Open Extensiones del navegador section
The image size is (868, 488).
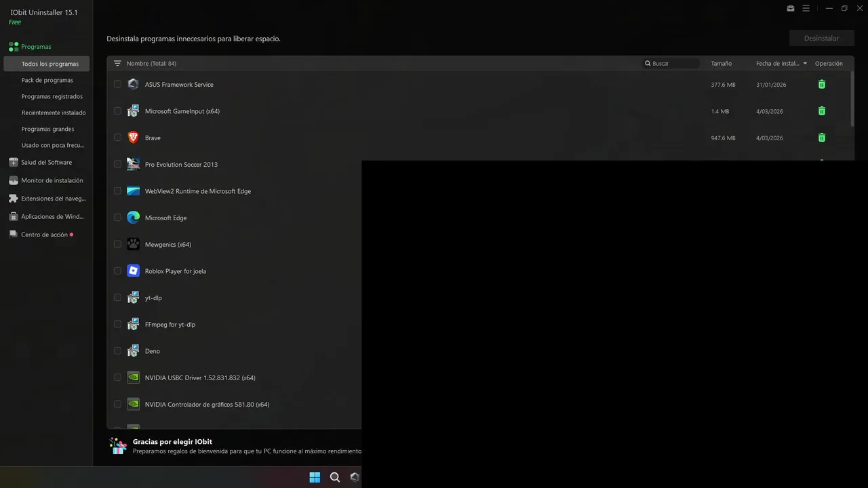pyautogui.click(x=46, y=199)
